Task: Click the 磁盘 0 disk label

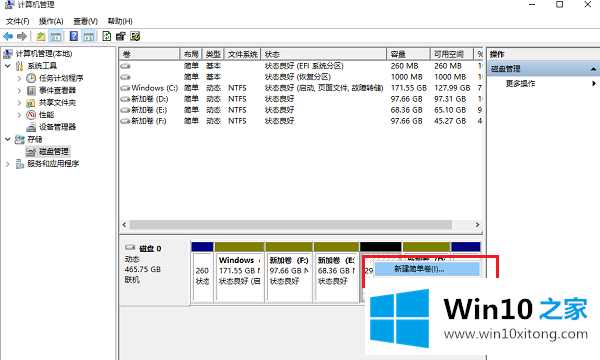Action: point(150,249)
